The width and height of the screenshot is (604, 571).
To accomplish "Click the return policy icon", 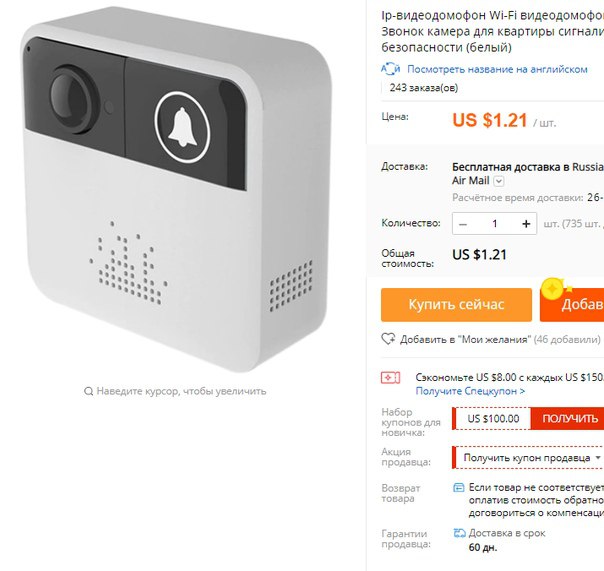I will pos(458,488).
